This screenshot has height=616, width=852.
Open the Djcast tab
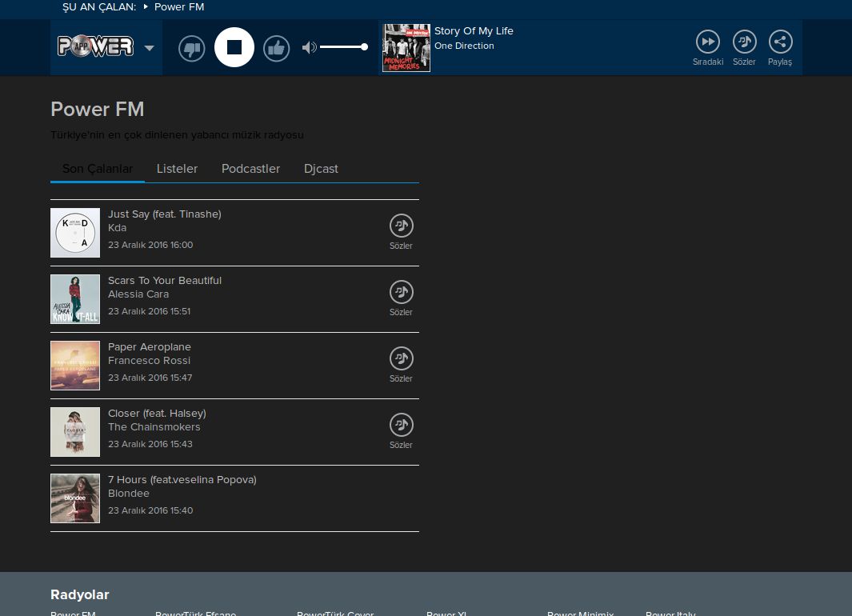321,169
